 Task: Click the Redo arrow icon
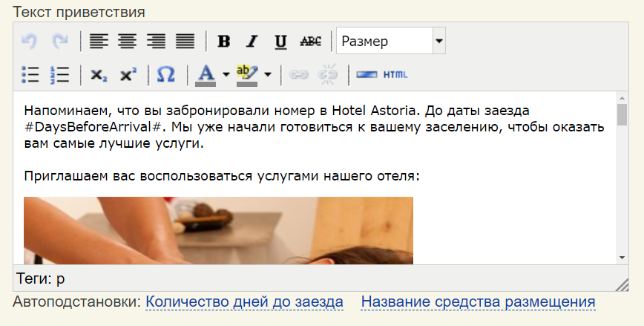click(x=60, y=41)
